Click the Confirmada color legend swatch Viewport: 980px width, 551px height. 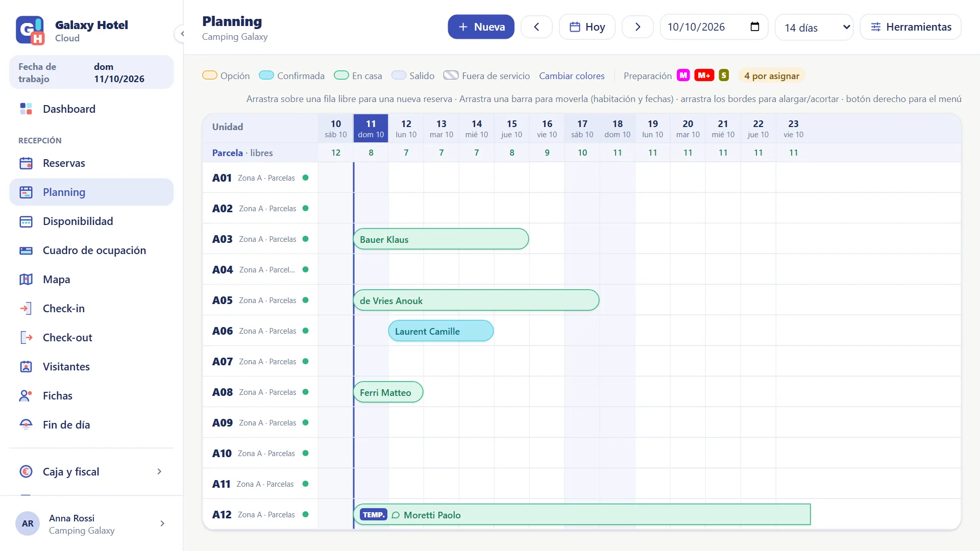point(266,76)
